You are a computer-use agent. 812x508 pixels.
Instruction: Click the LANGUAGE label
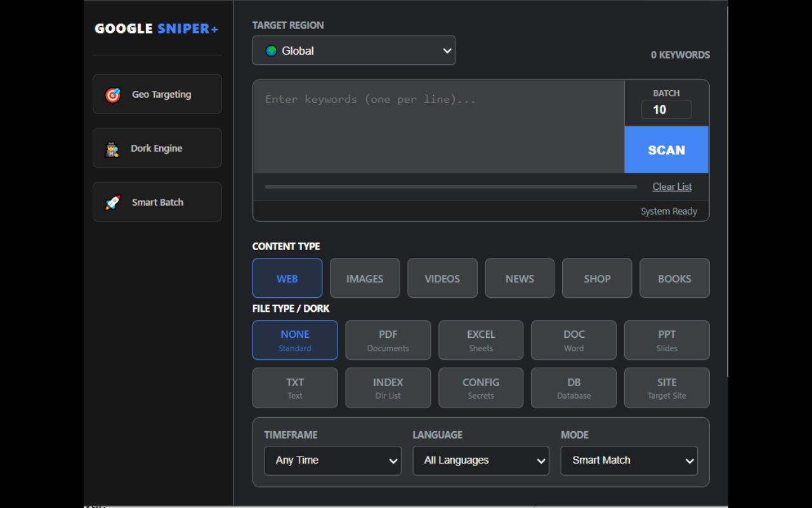point(438,435)
